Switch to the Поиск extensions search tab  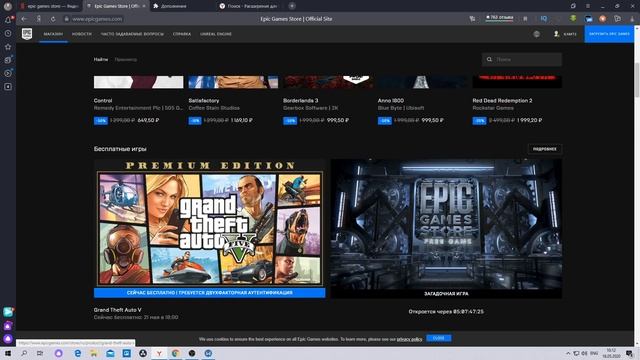click(x=249, y=6)
